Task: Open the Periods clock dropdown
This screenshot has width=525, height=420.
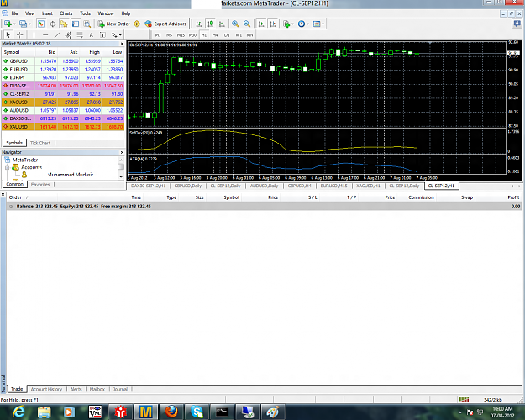Action: pos(303,24)
